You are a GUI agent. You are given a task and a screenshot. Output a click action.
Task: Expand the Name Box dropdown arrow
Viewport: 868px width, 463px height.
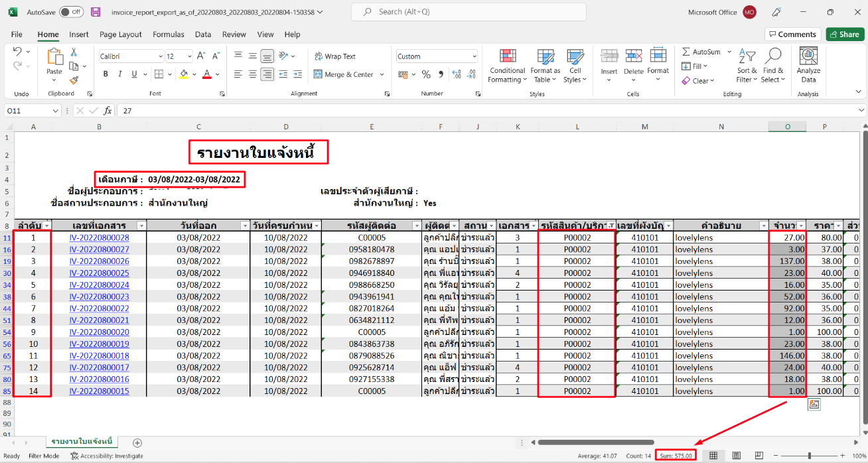tap(56, 111)
